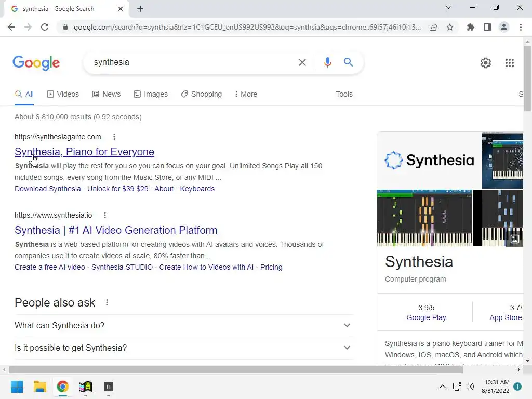This screenshot has width=532, height=399.
Task: Open the Pricing sitelink
Action: [271, 267]
